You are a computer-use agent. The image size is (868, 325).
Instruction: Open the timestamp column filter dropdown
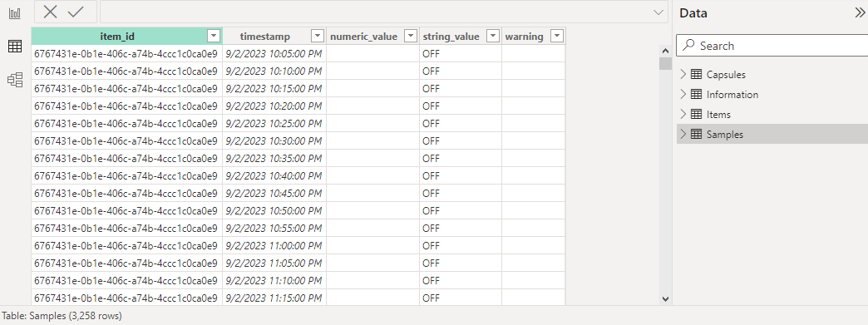tap(318, 37)
